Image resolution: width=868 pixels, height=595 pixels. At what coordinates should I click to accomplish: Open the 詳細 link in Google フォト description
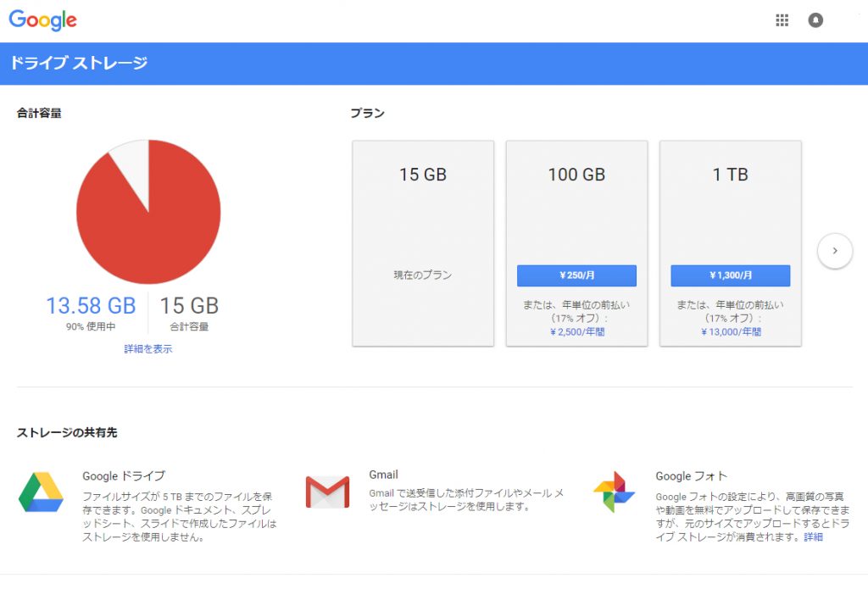[x=813, y=537]
